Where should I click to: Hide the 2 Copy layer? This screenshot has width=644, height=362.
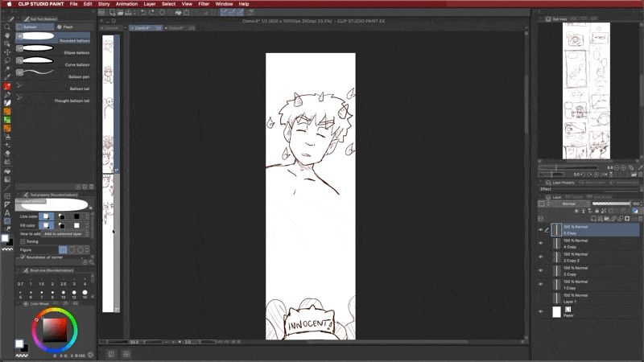pos(540,270)
